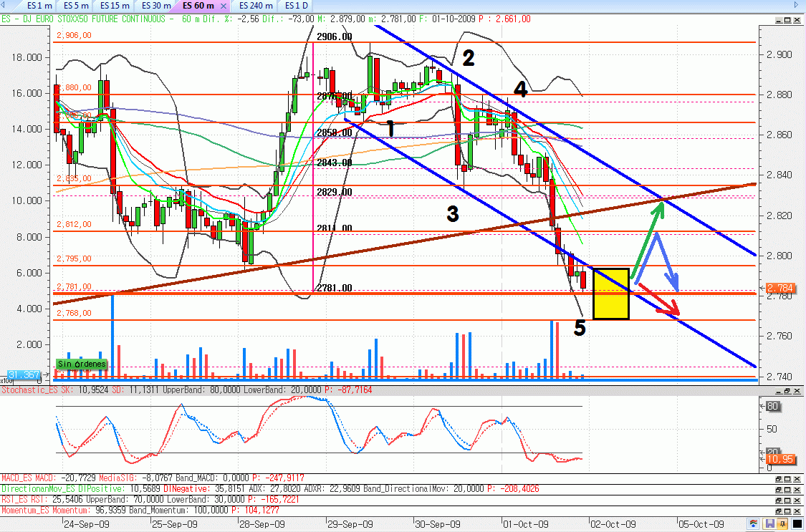
Task: Restore the MACD_ES indicator panel
Action: click(x=779, y=478)
